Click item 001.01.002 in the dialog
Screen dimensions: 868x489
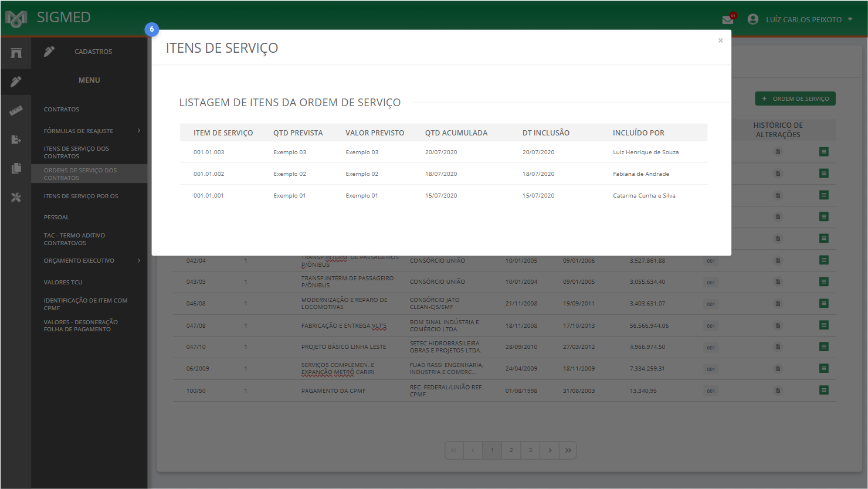209,174
